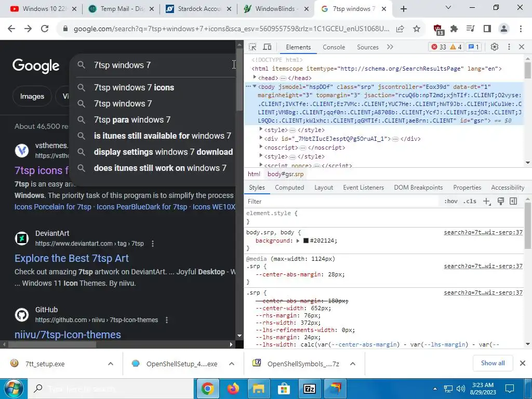This screenshot has width=532, height=399.
Task: Toggle the :hov element state panel
Action: [x=450, y=201]
